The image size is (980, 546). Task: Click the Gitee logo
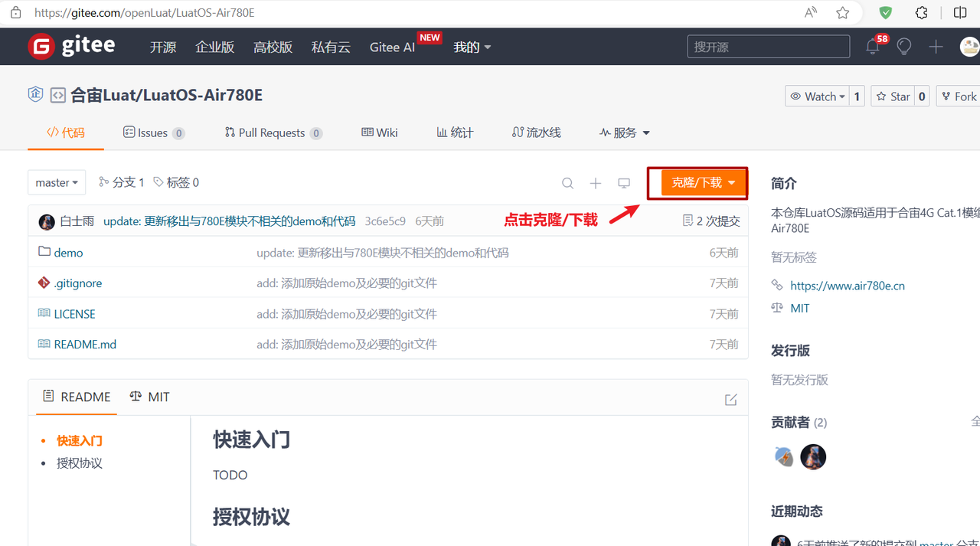pos(71,46)
